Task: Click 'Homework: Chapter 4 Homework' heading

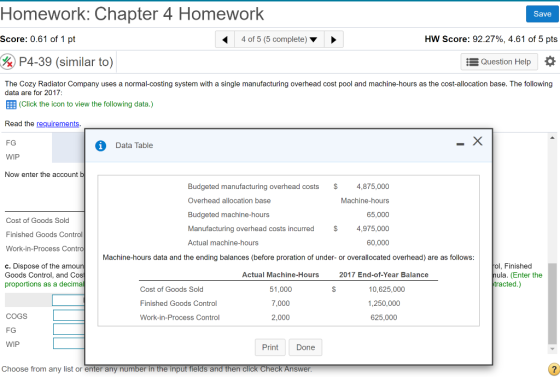Action: pos(132,14)
